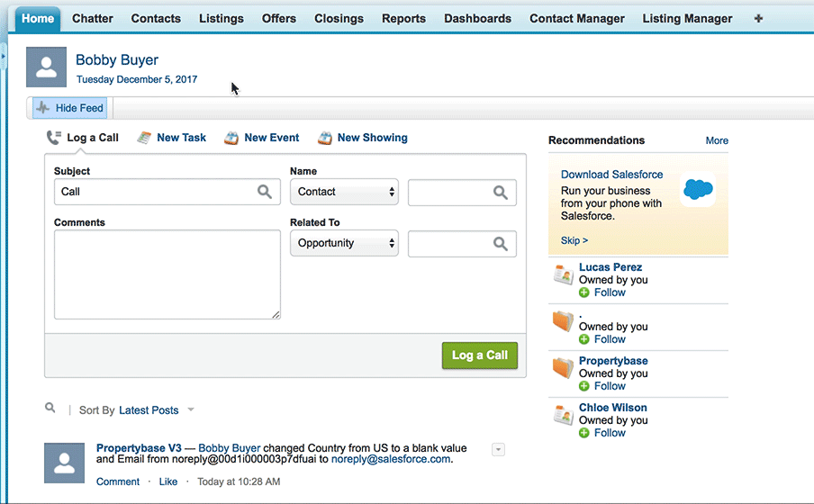Click Like on the feed post
This screenshot has height=504, width=814.
coord(168,481)
